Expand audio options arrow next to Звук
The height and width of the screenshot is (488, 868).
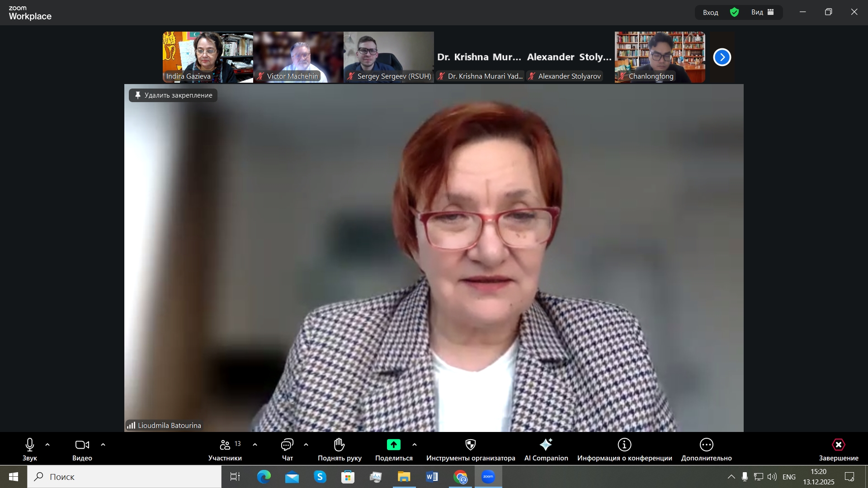click(x=47, y=445)
